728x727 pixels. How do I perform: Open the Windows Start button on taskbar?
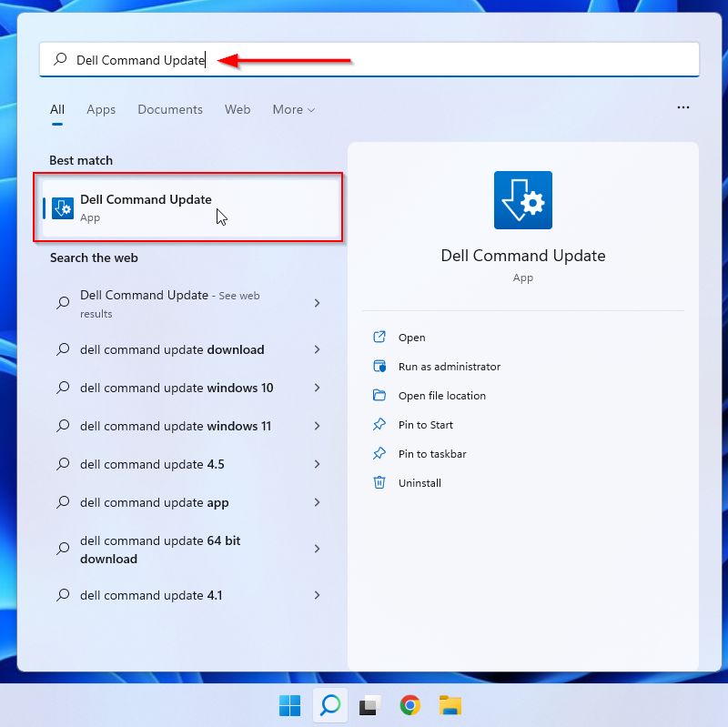290,706
